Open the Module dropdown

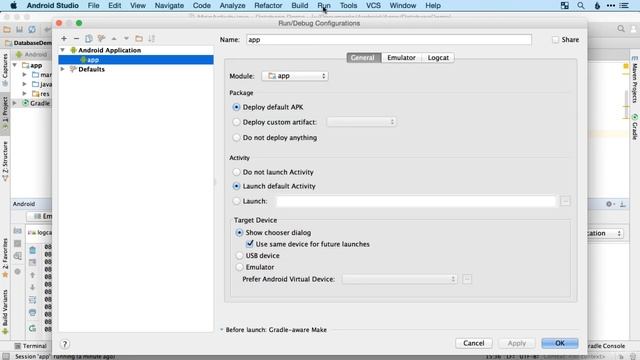click(295, 76)
